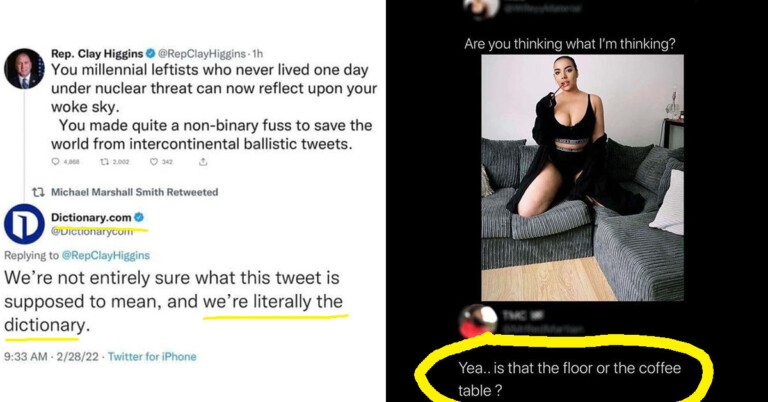768x402 pixels.
Task: Click the verified badge beside Rep. Clay Higgins
Action: pyautogui.click(x=151, y=53)
